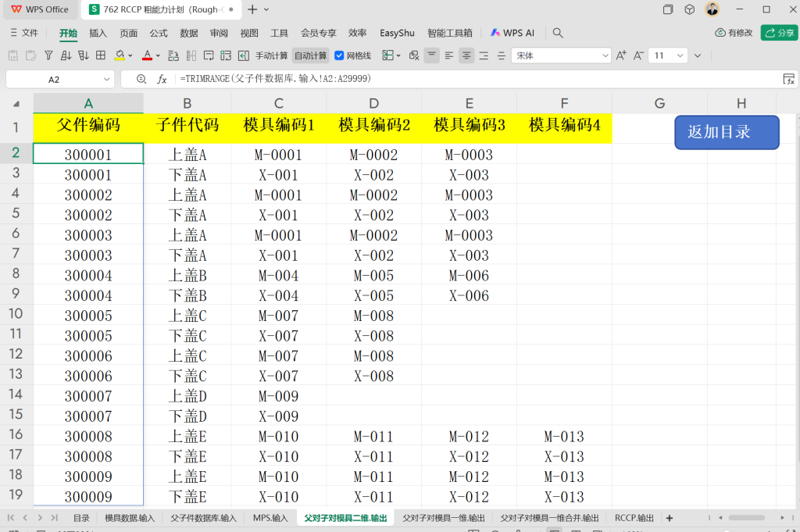Increase font size with A+ icon
The image size is (800, 532).
click(x=621, y=55)
